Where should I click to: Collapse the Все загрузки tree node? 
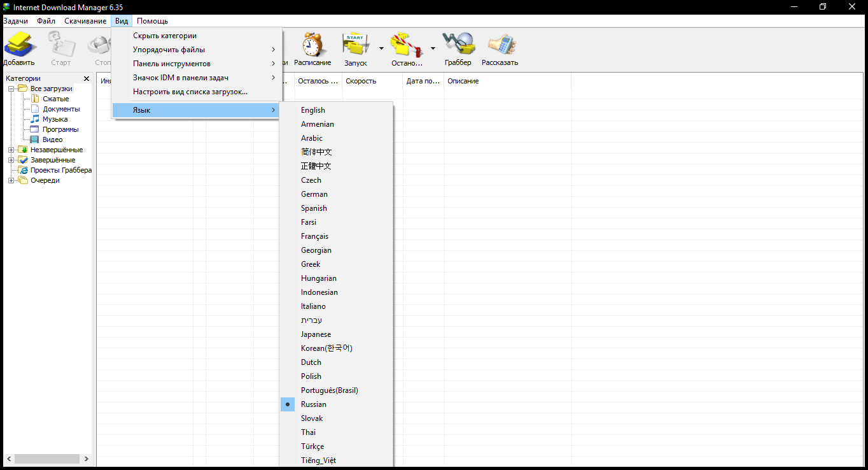pyautogui.click(x=11, y=89)
